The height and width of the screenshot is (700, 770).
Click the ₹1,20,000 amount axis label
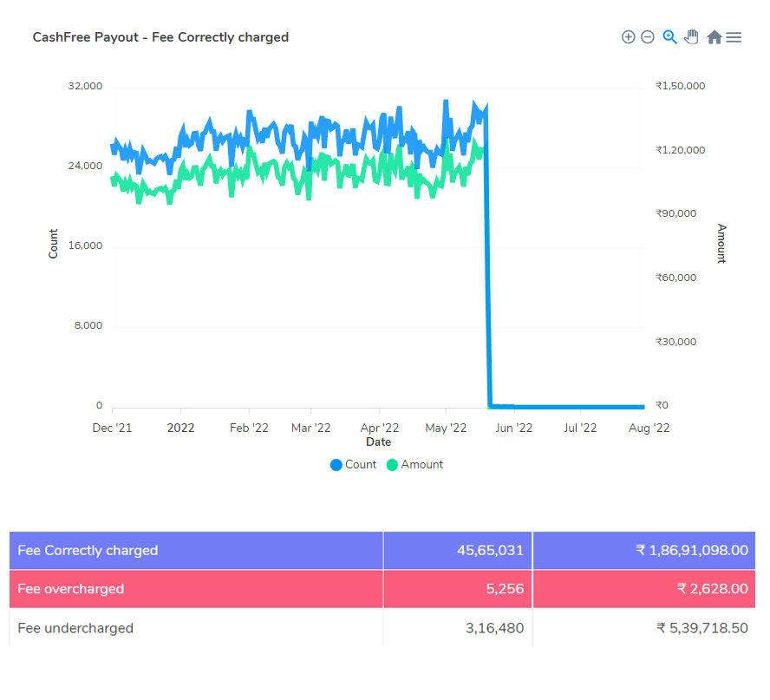click(x=680, y=150)
